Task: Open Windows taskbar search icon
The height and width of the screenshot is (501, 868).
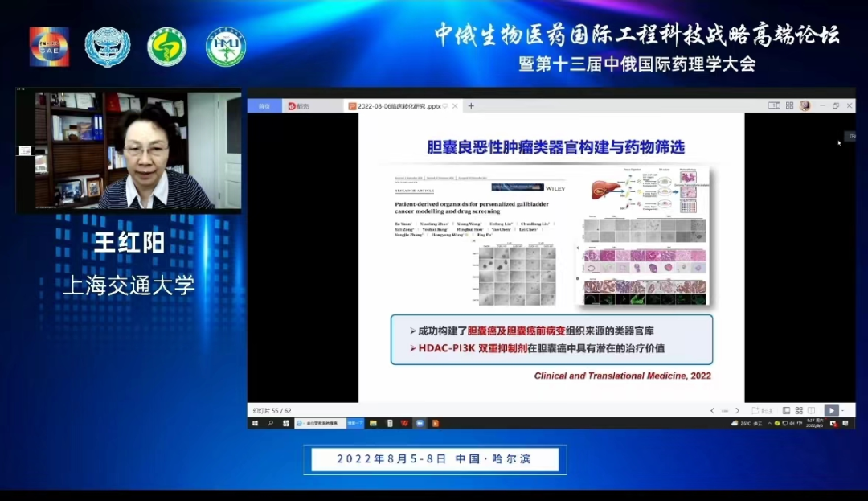Action: point(270,423)
